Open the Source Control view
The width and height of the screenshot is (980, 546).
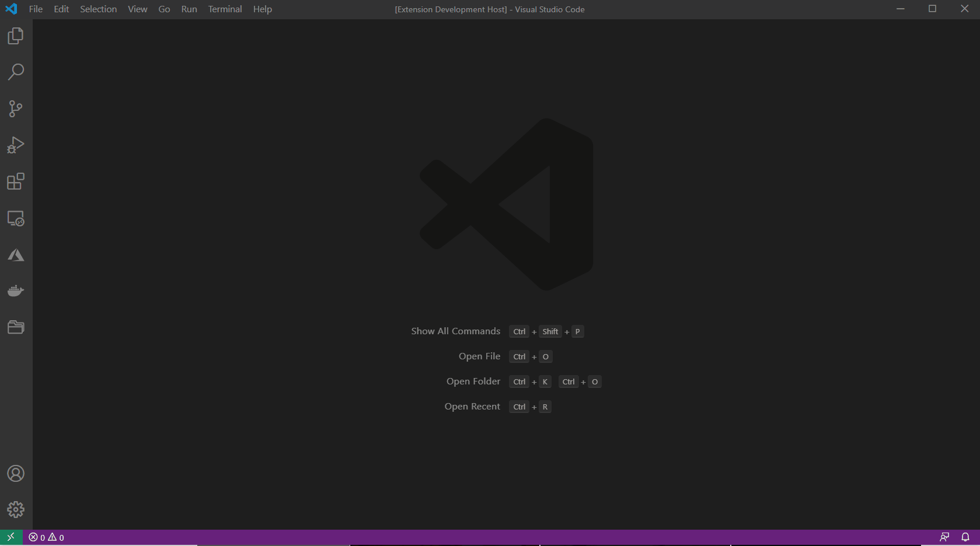(x=16, y=108)
